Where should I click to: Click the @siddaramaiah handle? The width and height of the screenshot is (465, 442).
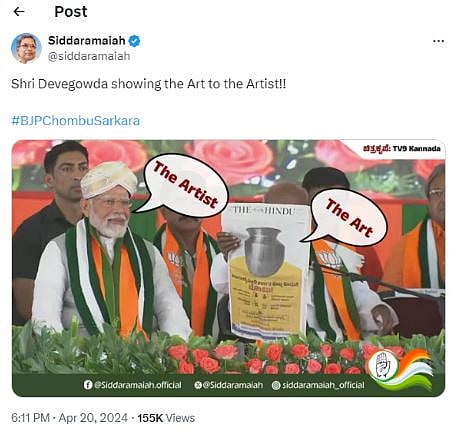(x=89, y=56)
